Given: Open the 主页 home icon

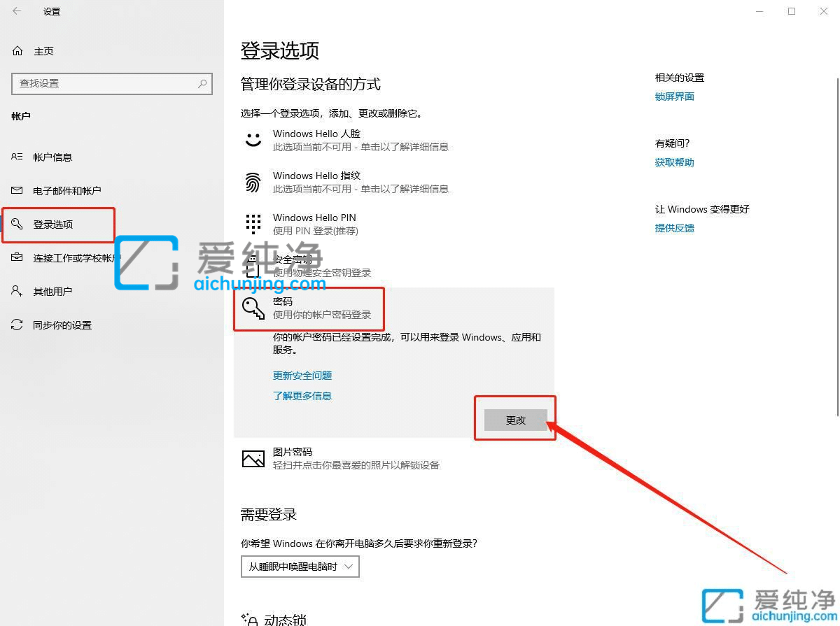Looking at the screenshot, I should point(17,51).
